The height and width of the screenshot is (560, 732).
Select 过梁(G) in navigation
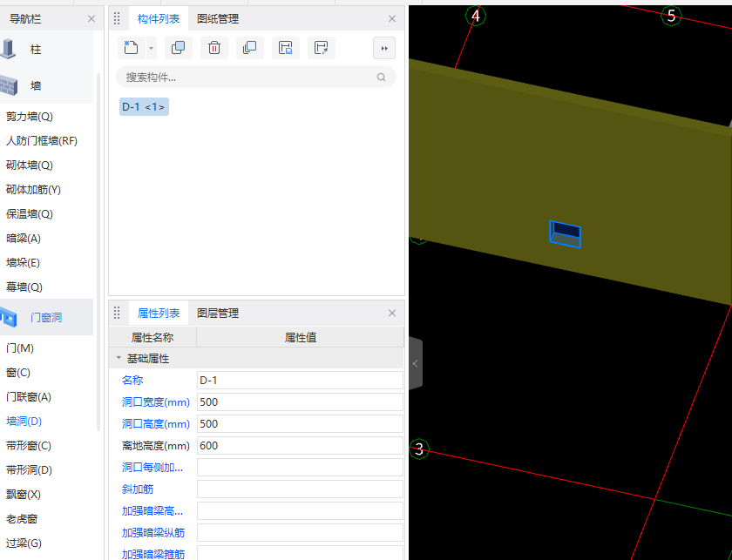coord(24,543)
